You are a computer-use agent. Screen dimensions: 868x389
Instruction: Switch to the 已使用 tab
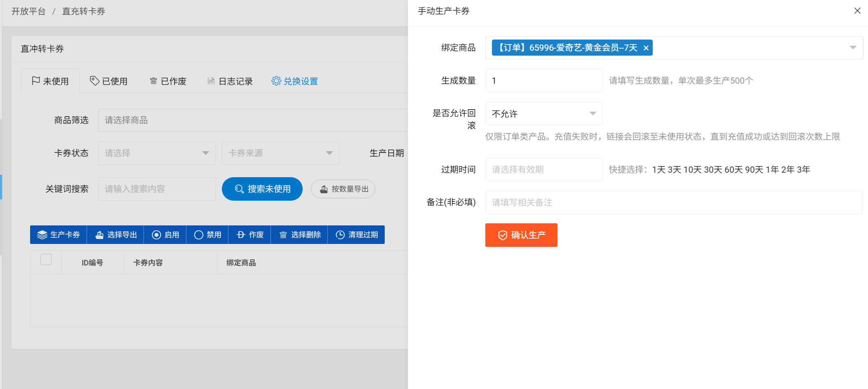pos(109,81)
